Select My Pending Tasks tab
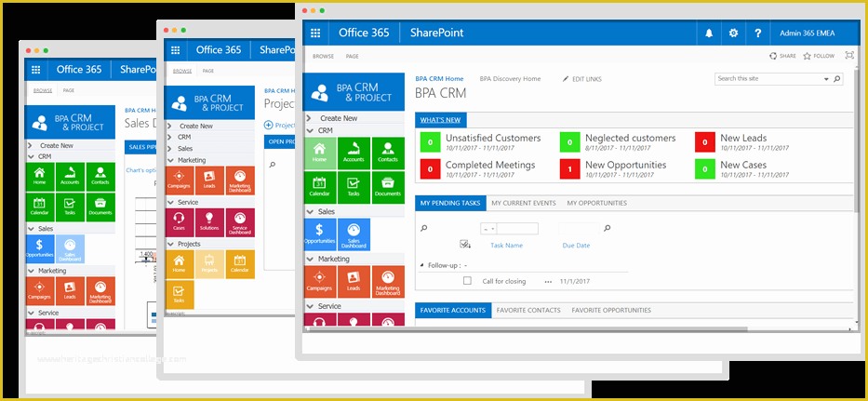 (450, 203)
